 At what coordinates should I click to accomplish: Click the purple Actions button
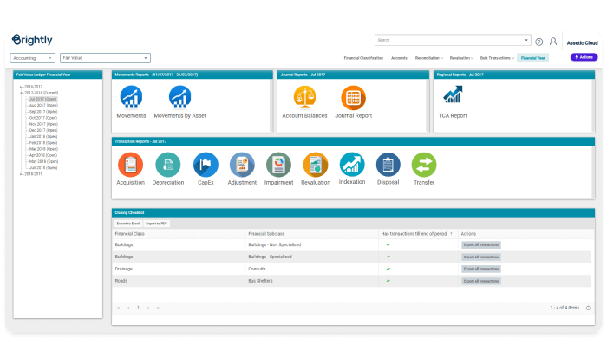coord(584,57)
